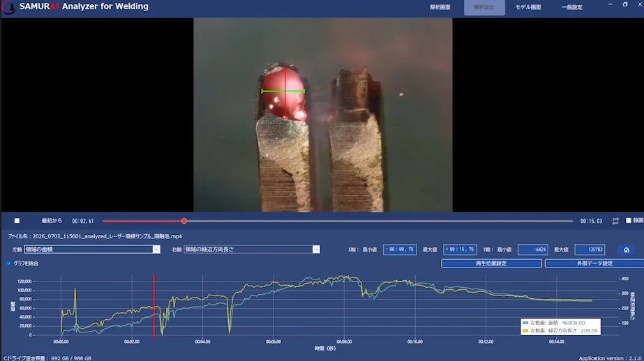Click the Y軸 最小値 field showing -6424
Image resolution: width=644 pixels, height=361 pixels.
532,249
